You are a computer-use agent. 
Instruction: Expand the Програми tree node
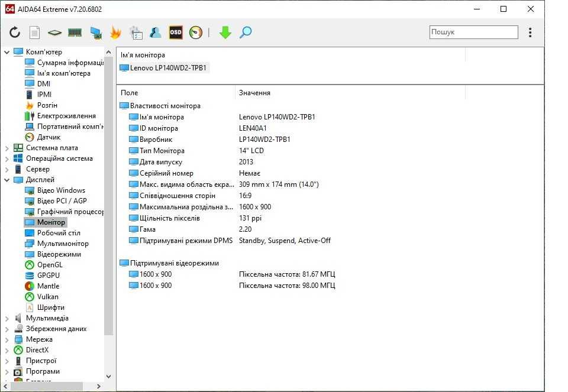point(7,372)
